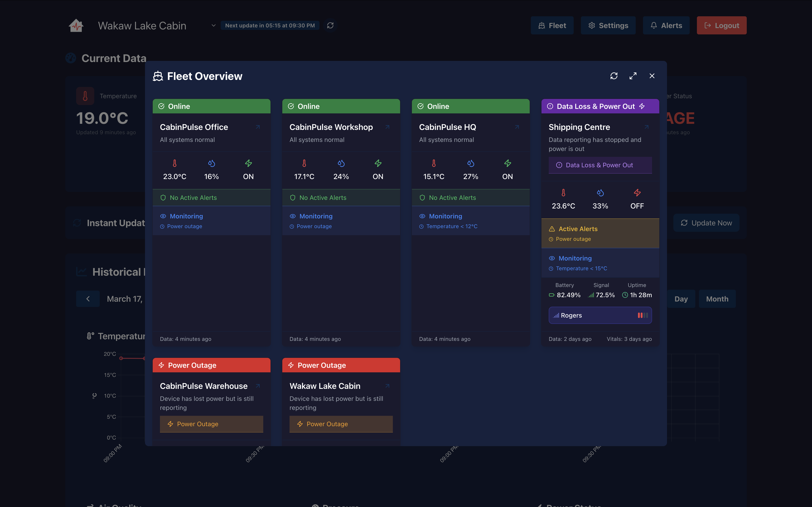Viewport: 812px width, 507px height.
Task: Open CabinPulse Office external link arrow
Action: click(x=258, y=127)
